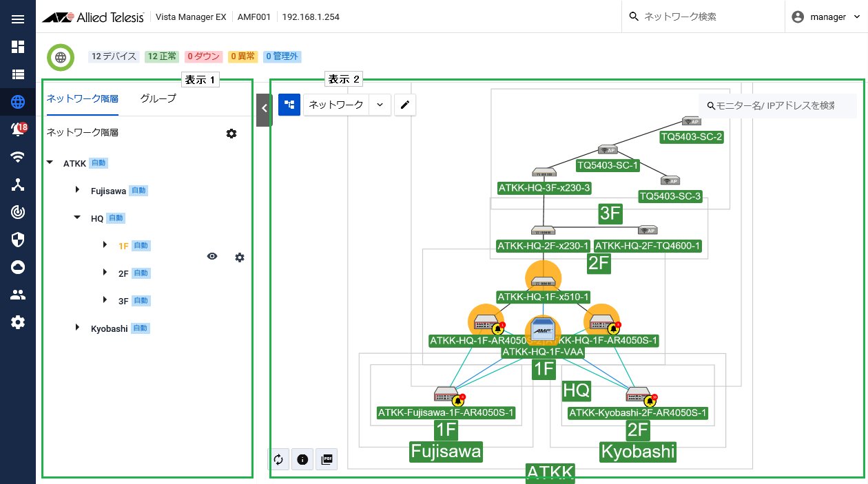Collapse the ATKK tree node
868x484 pixels.
coord(50,163)
